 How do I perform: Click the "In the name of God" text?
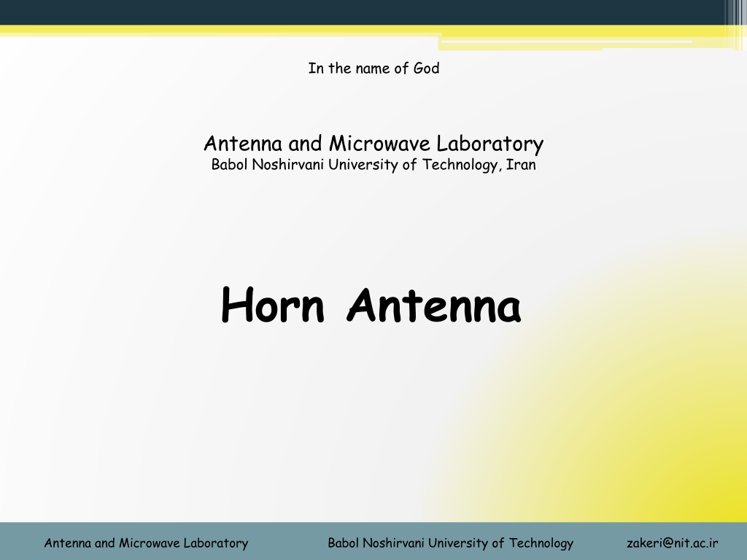point(373,69)
